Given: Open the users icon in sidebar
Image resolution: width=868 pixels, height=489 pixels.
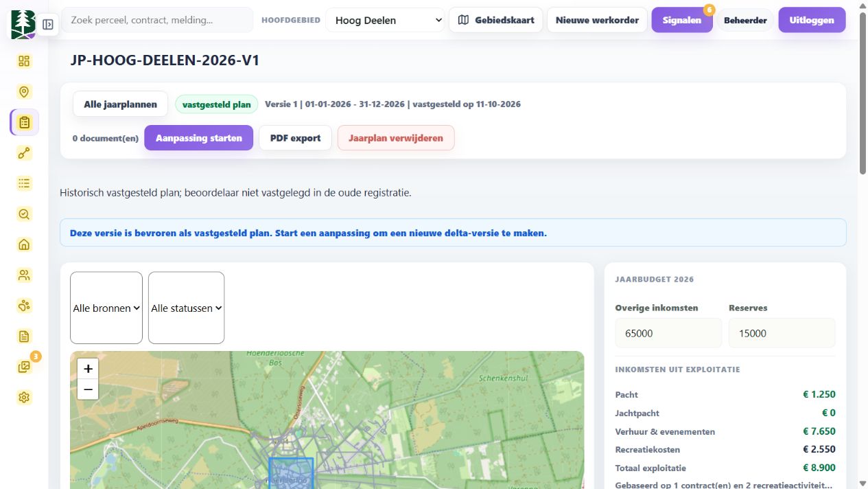Looking at the screenshot, I should (25, 275).
